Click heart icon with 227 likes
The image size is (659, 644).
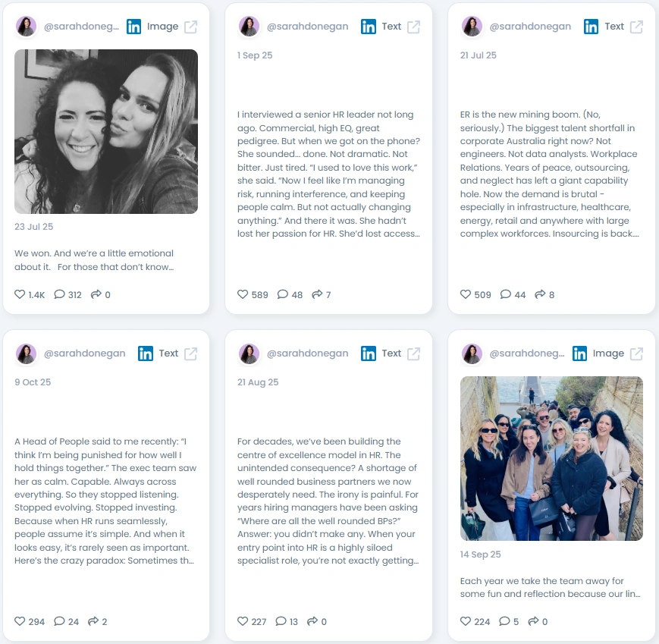[243, 621]
